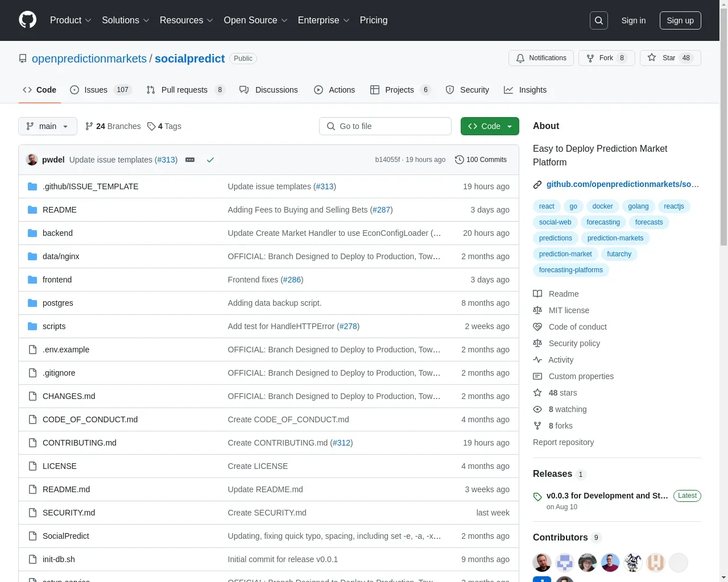Open the .github/ISSUE_TEMPLATE folder
Viewport: 728px width, 582px height.
point(90,186)
